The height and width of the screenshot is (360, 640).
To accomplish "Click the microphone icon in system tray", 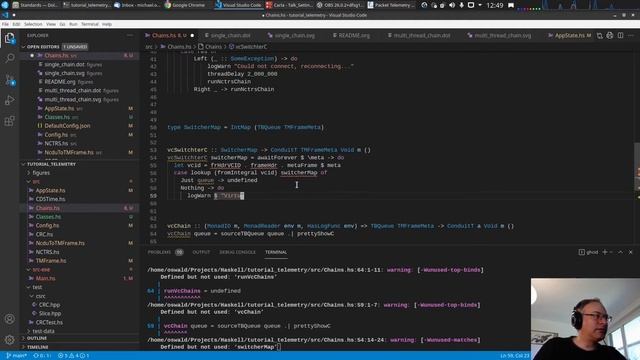I will [x=461, y=5].
